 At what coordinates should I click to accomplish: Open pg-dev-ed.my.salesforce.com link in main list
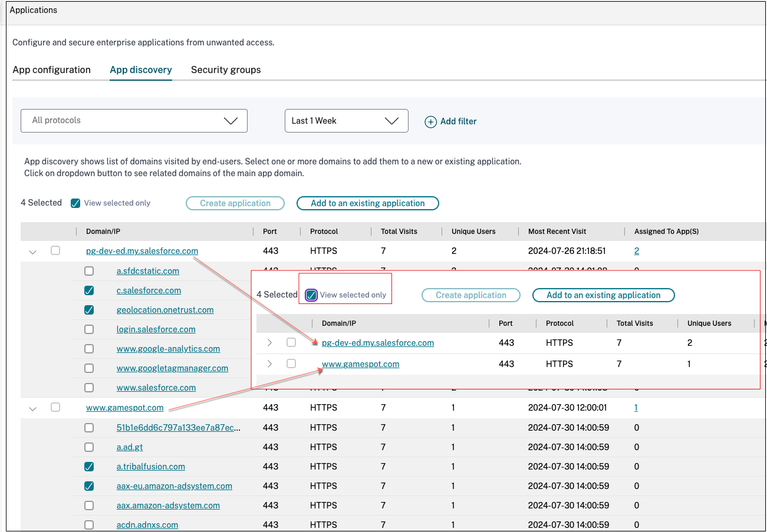[x=142, y=251]
